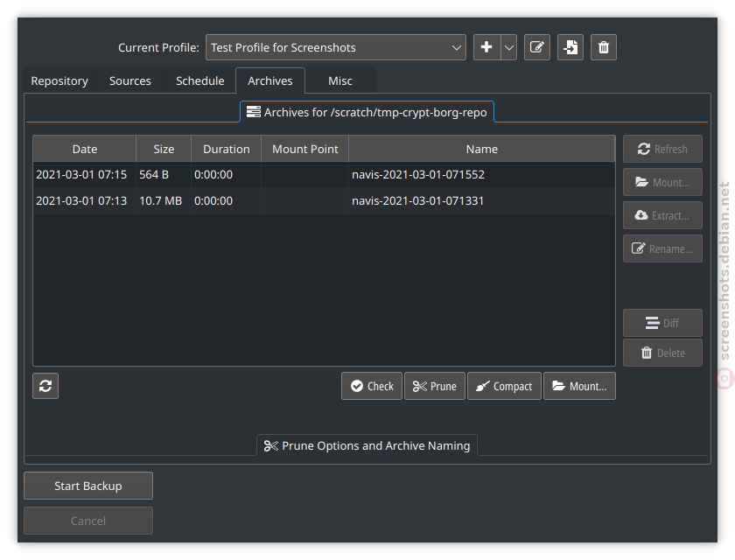Click the Prune scissors button
This screenshot has width=735, height=560.
(435, 386)
